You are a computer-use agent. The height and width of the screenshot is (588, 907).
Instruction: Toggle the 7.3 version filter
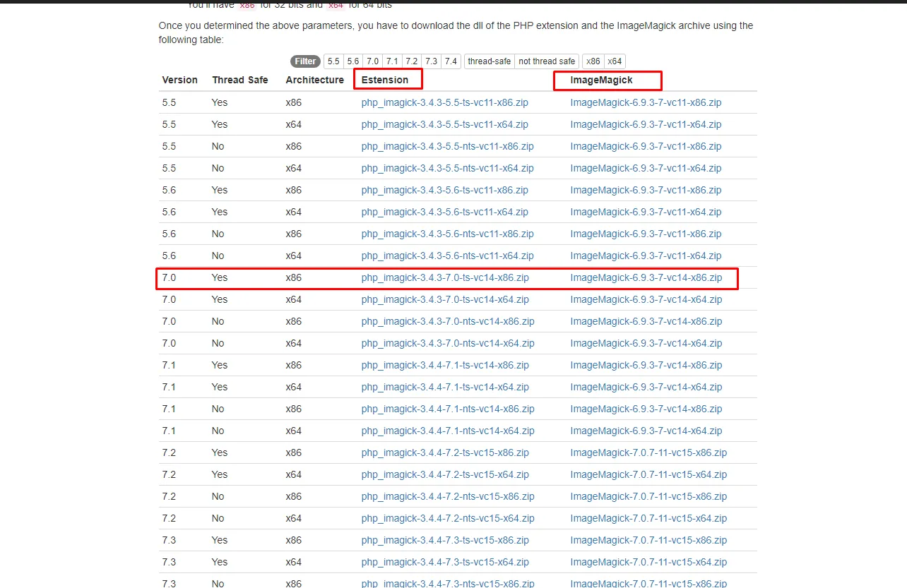(x=432, y=61)
